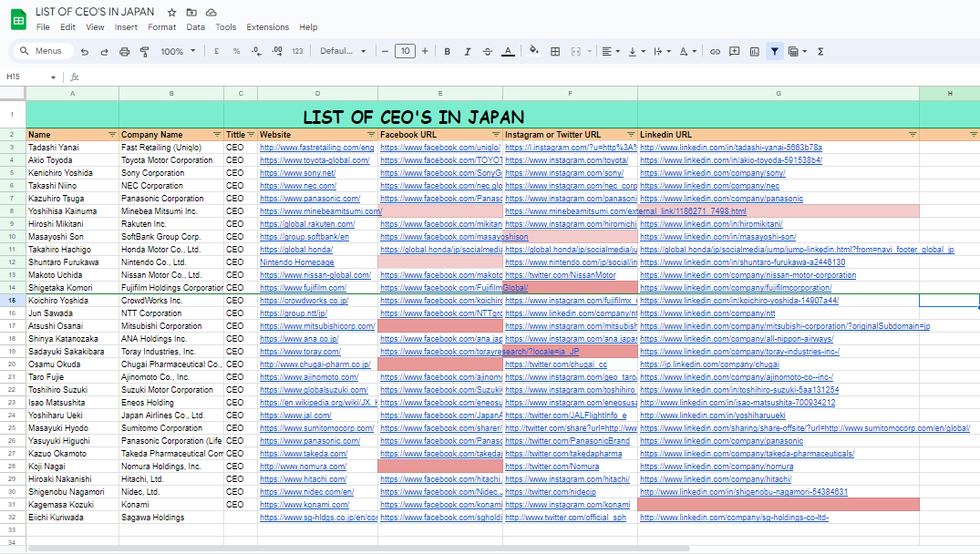
Task: Click the insert comment icon
Action: (735, 51)
